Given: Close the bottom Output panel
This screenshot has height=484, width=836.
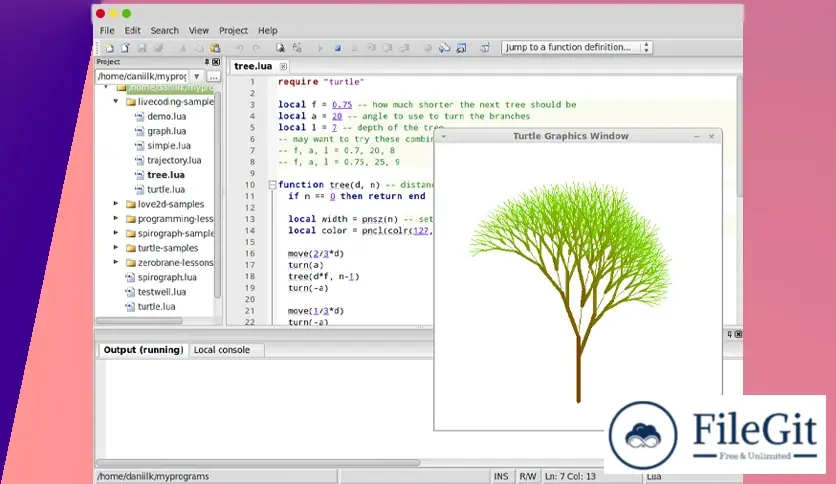Looking at the screenshot, I should click(x=738, y=334).
